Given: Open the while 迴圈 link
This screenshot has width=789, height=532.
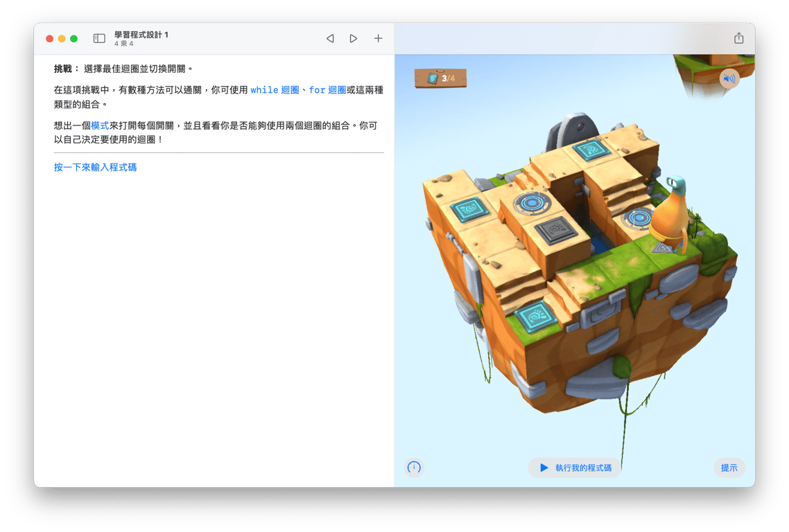Looking at the screenshot, I should (x=275, y=90).
